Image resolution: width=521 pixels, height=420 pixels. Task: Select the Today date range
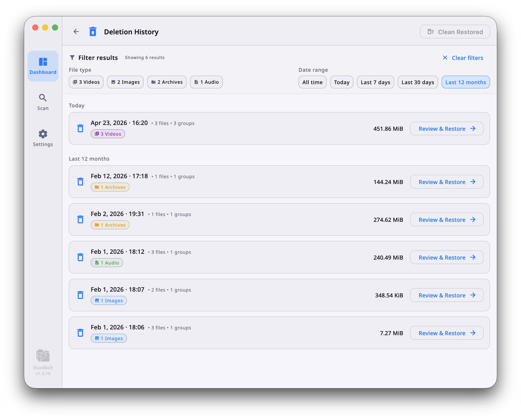tap(342, 82)
